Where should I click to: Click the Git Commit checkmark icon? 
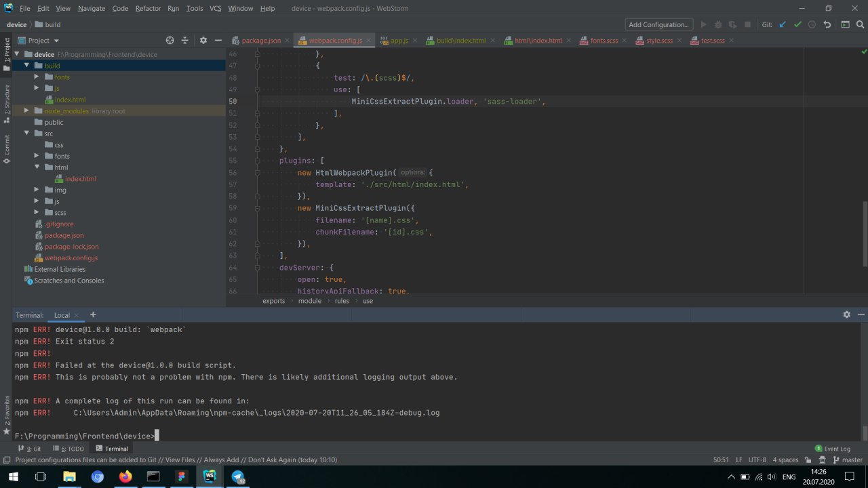(x=797, y=24)
